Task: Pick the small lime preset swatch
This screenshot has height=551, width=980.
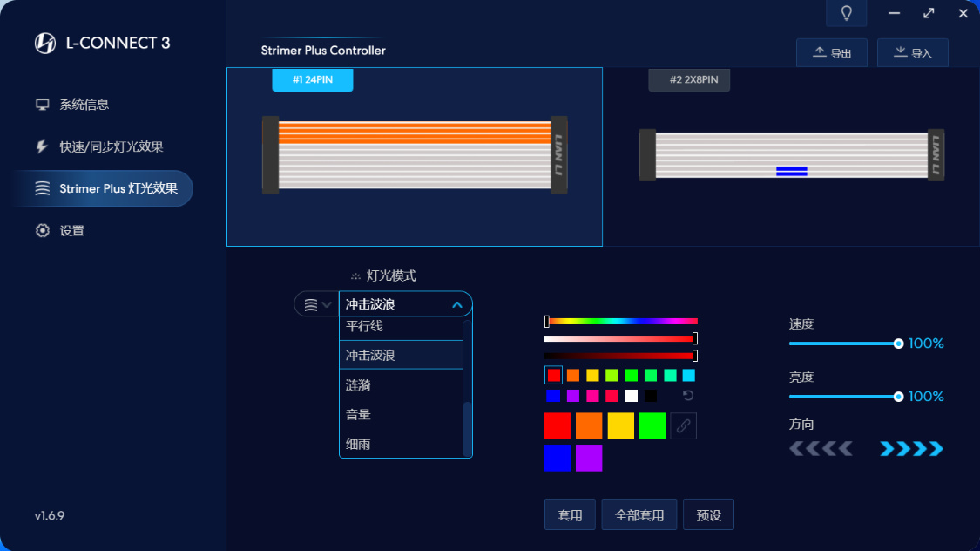Action: [612, 375]
